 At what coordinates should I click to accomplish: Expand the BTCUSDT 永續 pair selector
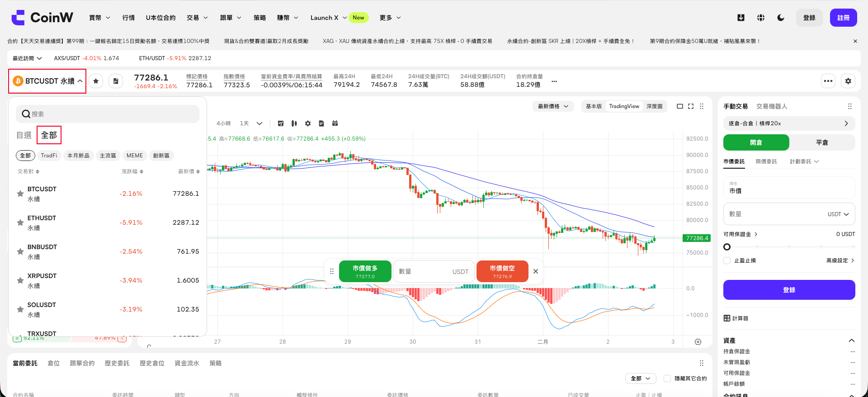(47, 81)
